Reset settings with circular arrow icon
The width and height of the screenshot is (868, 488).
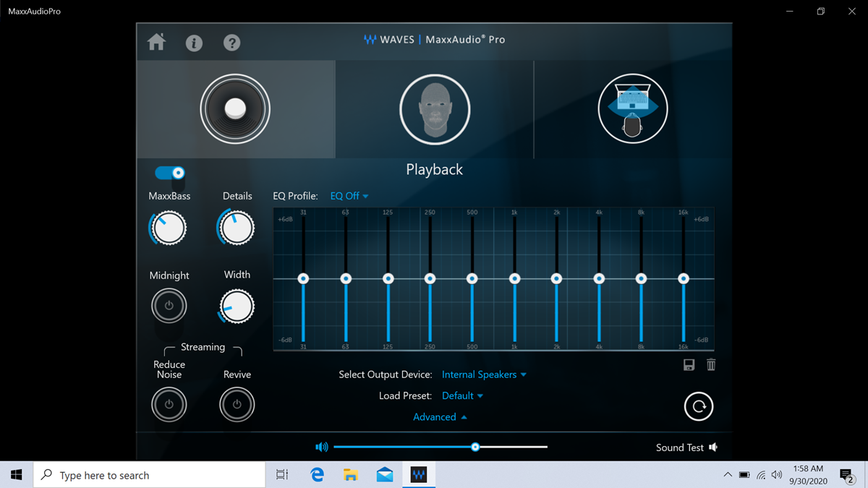[698, 406]
